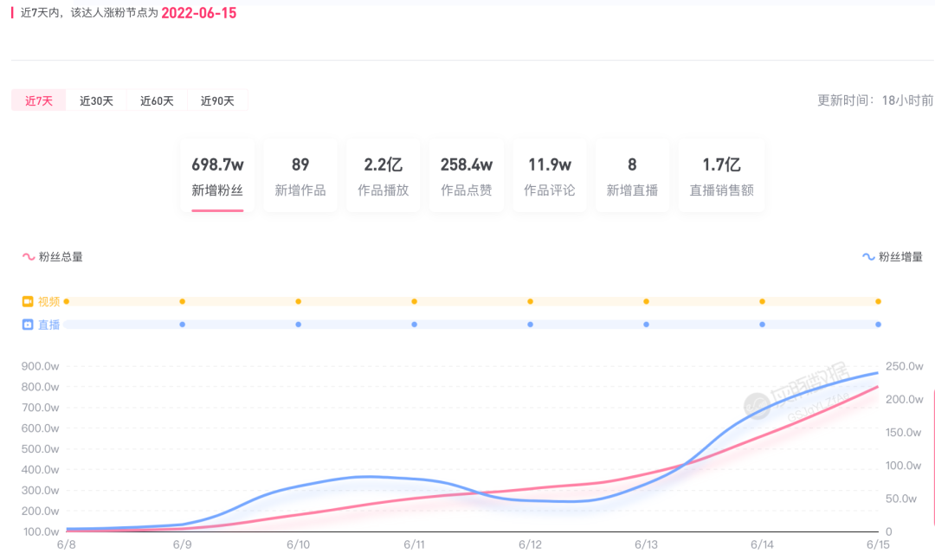Open the 作品点赞 258.4w metric card

coord(467,176)
